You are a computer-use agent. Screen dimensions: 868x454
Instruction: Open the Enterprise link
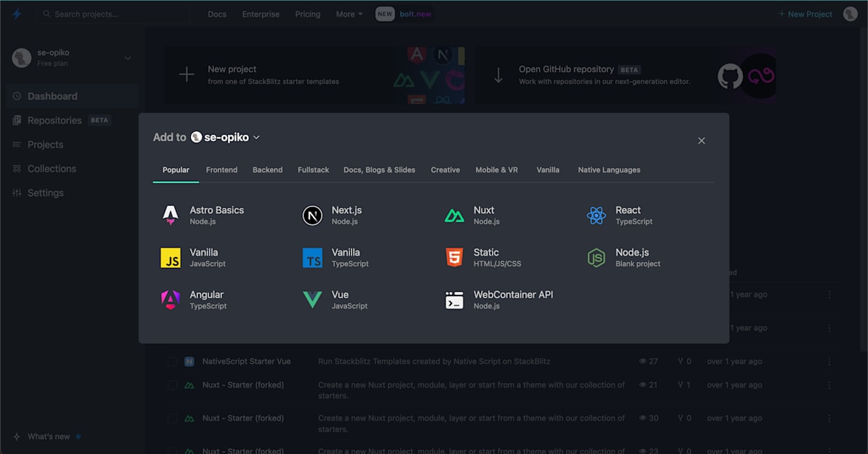point(260,14)
